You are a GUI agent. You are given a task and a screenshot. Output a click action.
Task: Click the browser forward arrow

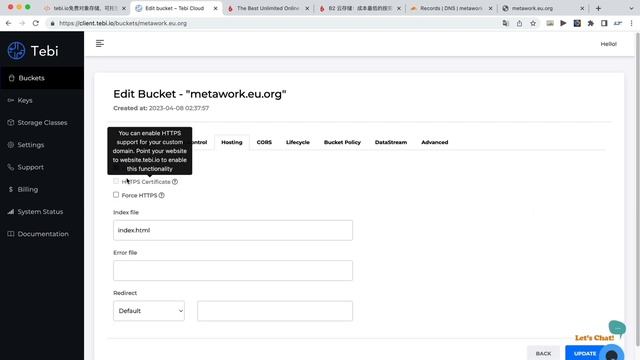click(x=22, y=23)
